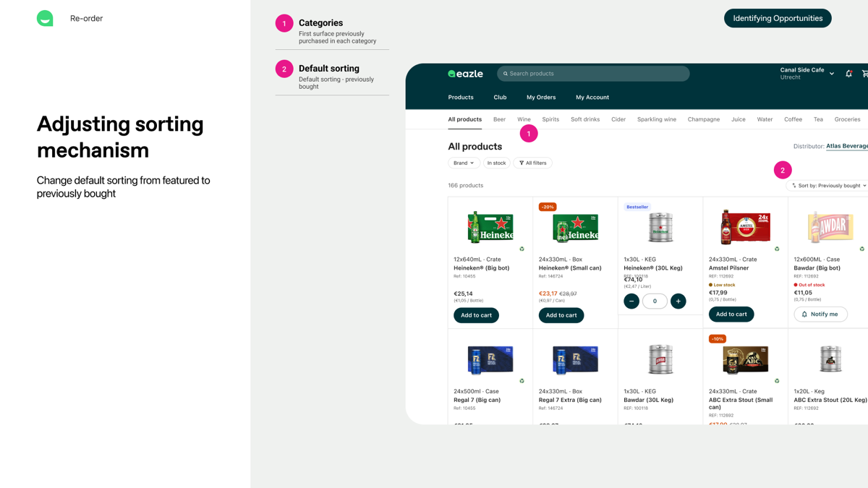Screen dimensions: 868x488
Task: Open the Atlas Beverage distributor link
Action: (x=847, y=146)
